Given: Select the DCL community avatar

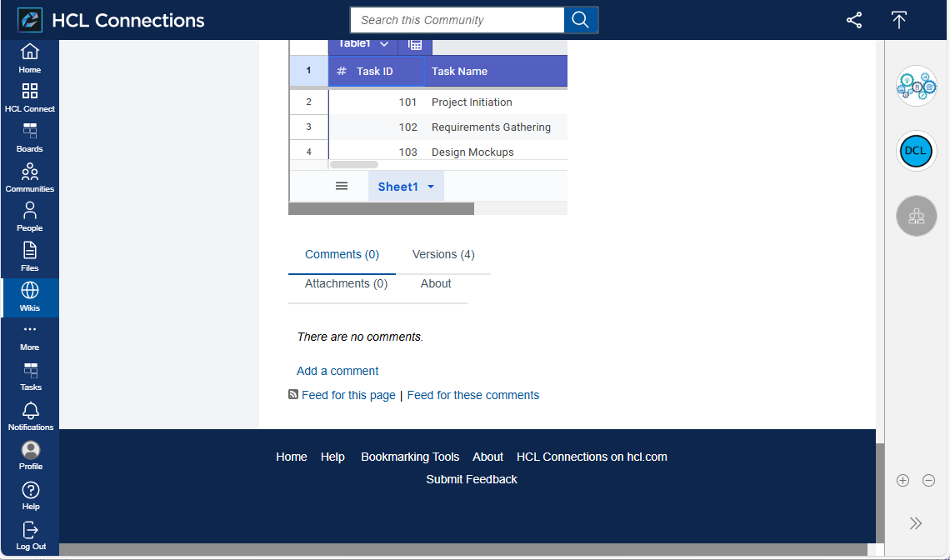Looking at the screenshot, I should pyautogui.click(x=917, y=151).
